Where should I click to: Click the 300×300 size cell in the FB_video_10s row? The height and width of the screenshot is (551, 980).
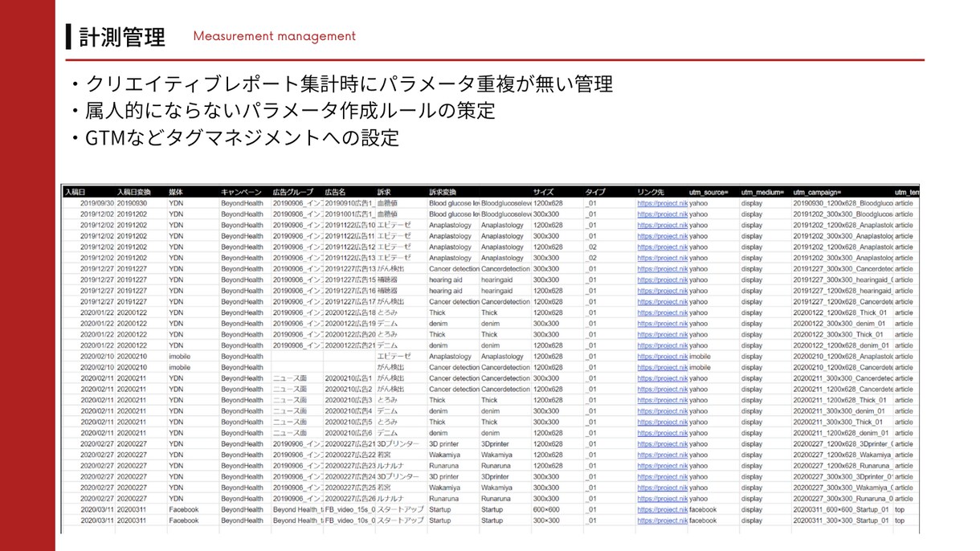(546, 520)
